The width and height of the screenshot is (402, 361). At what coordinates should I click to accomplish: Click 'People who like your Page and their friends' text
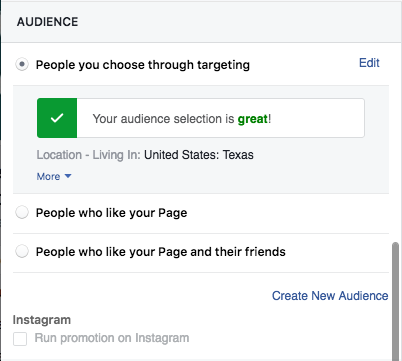pos(161,252)
